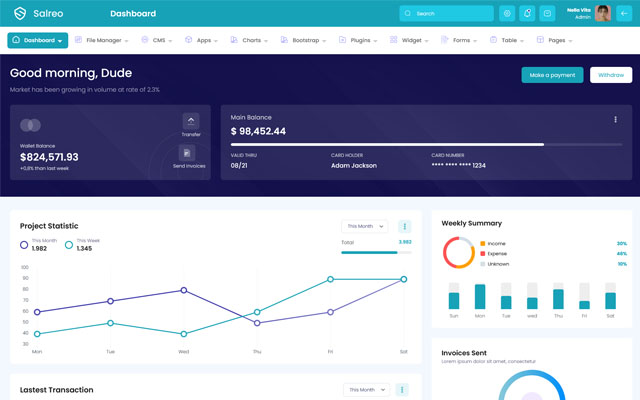
Task: Toggle This Month series legend circle
Action: (x=24, y=245)
